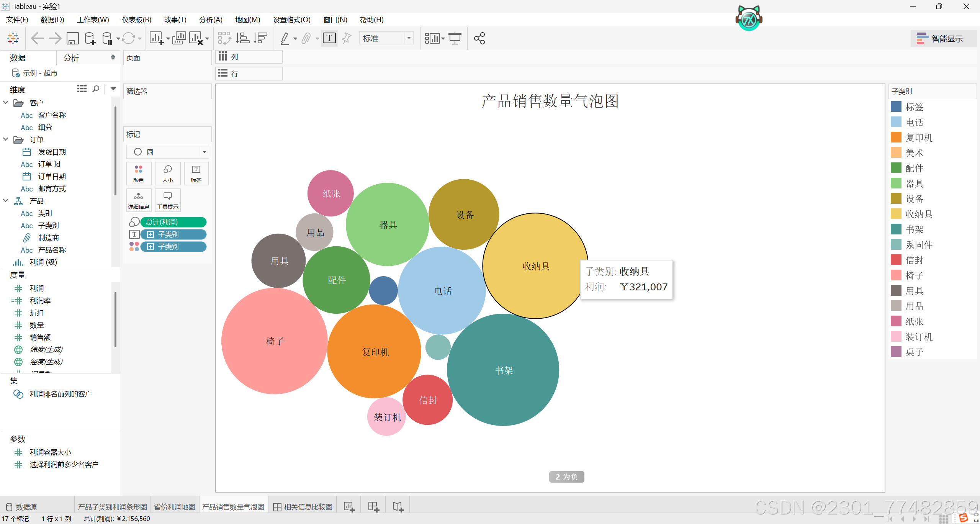Open the Color marks card button
The image size is (980, 524).
click(x=139, y=174)
